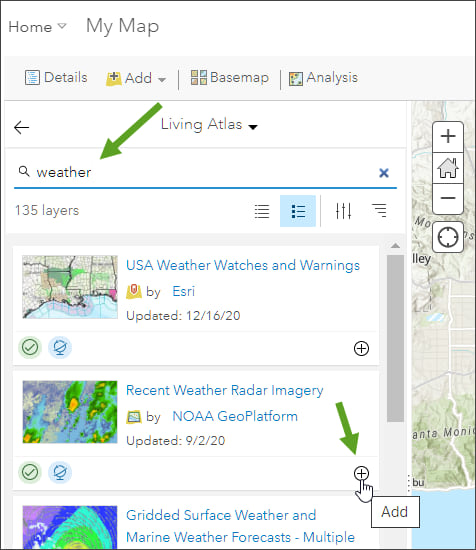Open the Details panel
Image resolution: width=476 pixels, height=550 pixels.
pyautogui.click(x=56, y=78)
